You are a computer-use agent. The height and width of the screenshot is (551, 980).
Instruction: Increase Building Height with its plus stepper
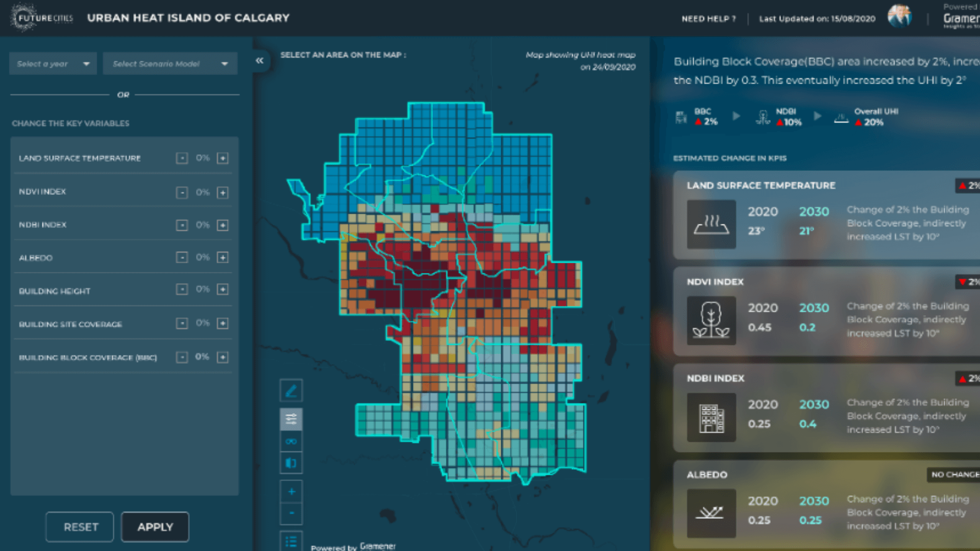point(223,289)
